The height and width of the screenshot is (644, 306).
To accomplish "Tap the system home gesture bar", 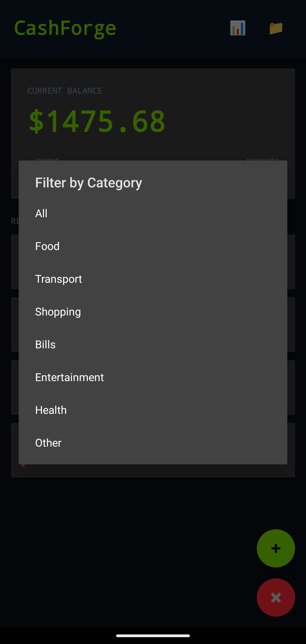I will (x=153, y=636).
